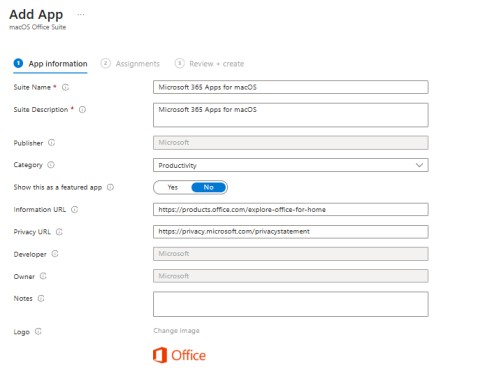Click the Information URL field
Screen dimensions: 499x386
point(291,209)
